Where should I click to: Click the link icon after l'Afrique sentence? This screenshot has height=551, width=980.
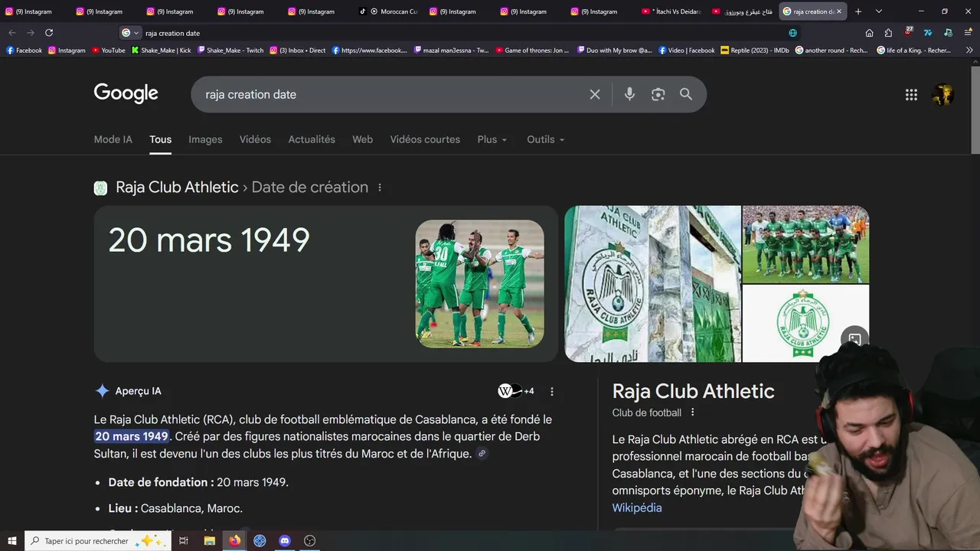click(x=482, y=454)
